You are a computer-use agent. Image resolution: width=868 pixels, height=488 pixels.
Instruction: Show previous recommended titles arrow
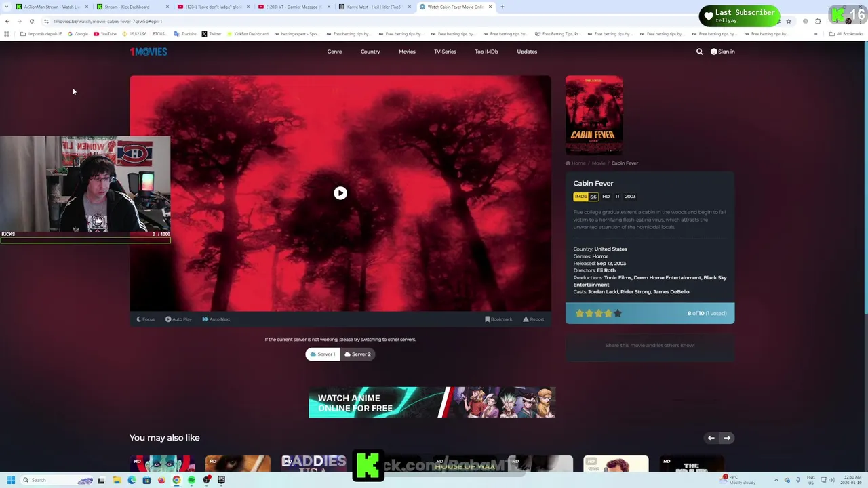coord(711,438)
